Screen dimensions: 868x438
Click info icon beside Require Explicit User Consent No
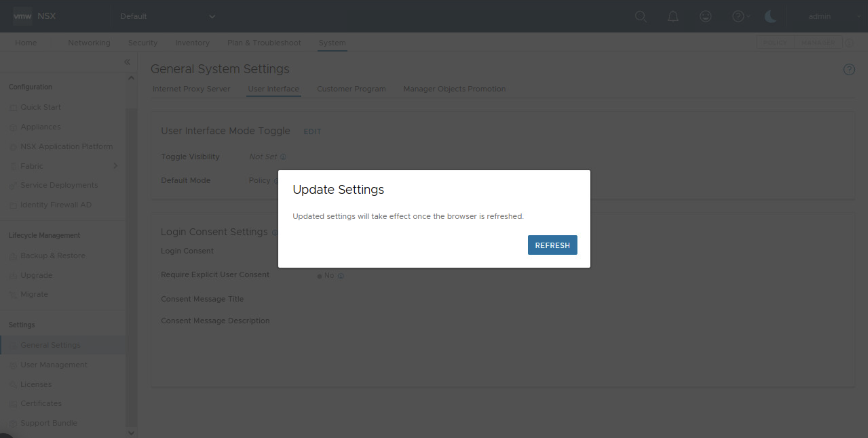(x=341, y=276)
